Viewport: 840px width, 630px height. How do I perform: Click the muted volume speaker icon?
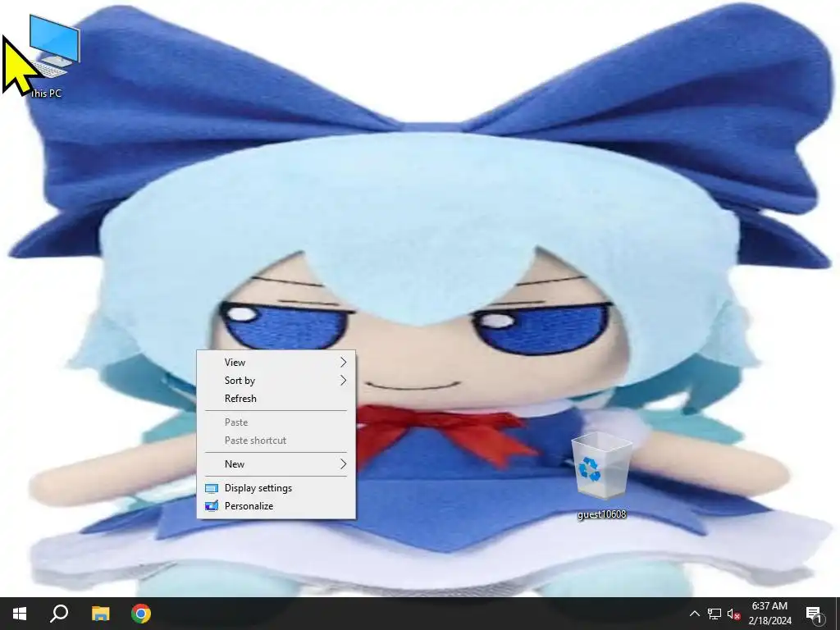(x=733, y=614)
